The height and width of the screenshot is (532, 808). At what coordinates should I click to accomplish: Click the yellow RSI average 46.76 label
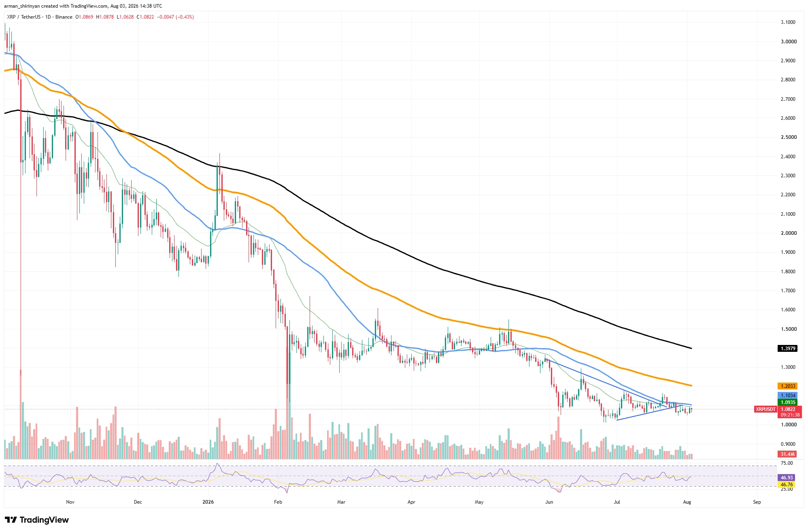tap(787, 485)
